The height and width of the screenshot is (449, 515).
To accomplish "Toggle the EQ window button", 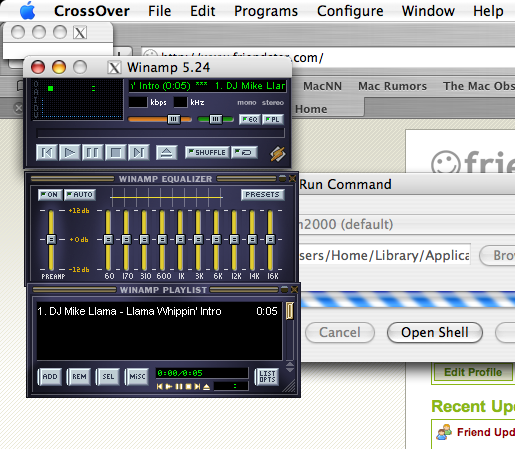I will click(x=250, y=119).
